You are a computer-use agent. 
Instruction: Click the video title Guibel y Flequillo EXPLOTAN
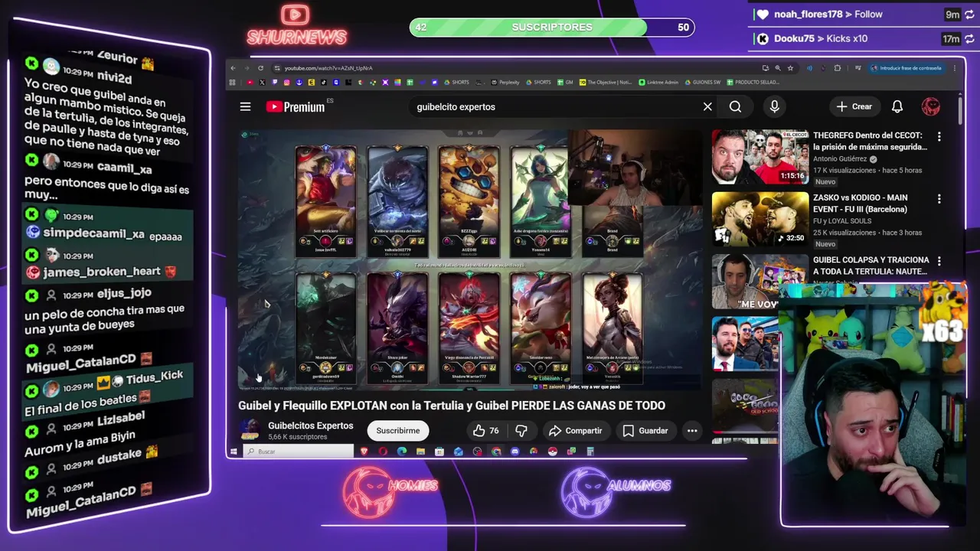point(452,406)
